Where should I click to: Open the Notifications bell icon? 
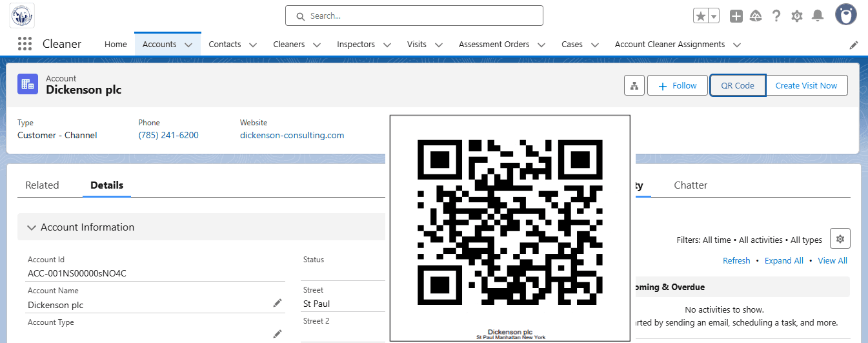pos(818,16)
